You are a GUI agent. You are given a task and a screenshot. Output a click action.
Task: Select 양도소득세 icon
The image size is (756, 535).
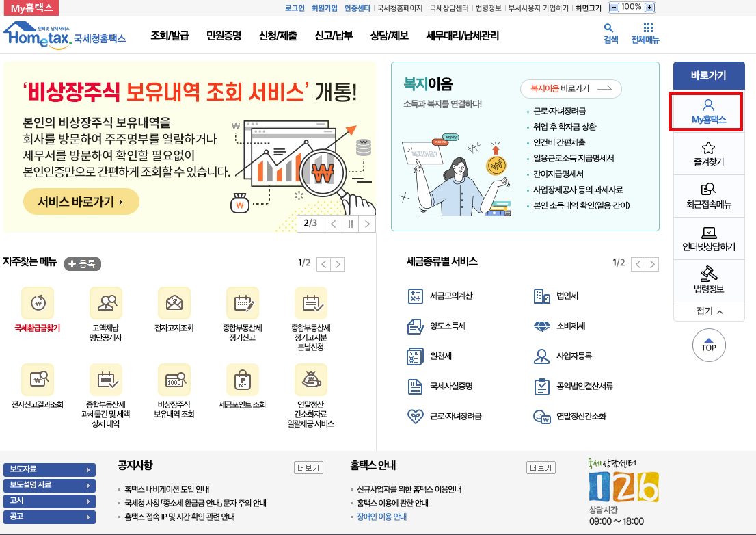[x=415, y=326]
